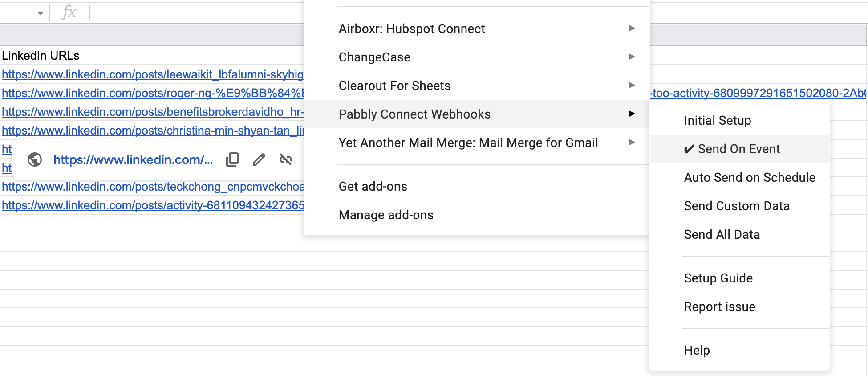
Task: Click the globe icon in link preview
Action: pyautogui.click(x=35, y=159)
